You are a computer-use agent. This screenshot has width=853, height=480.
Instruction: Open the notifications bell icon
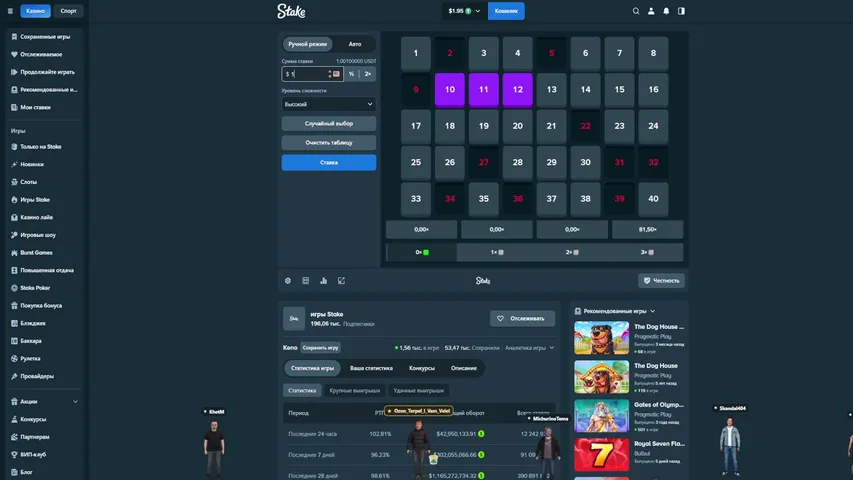tap(666, 11)
